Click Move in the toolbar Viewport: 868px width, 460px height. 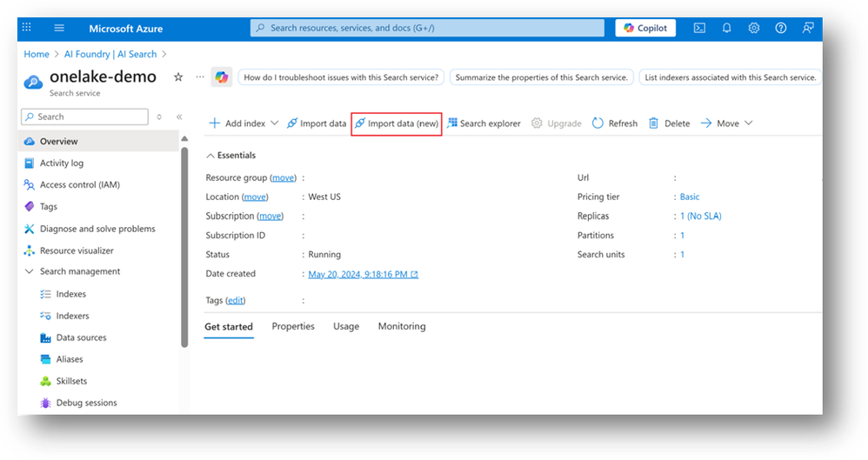coord(720,123)
